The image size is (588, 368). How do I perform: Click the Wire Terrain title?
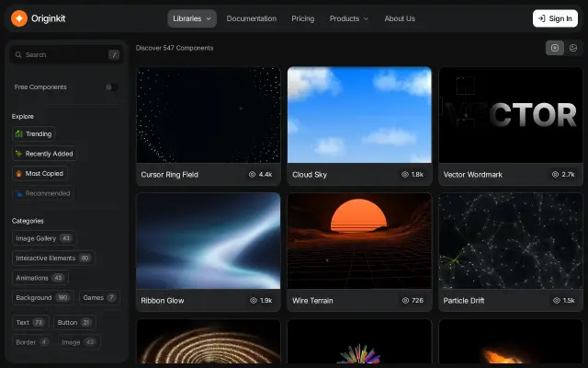point(312,301)
